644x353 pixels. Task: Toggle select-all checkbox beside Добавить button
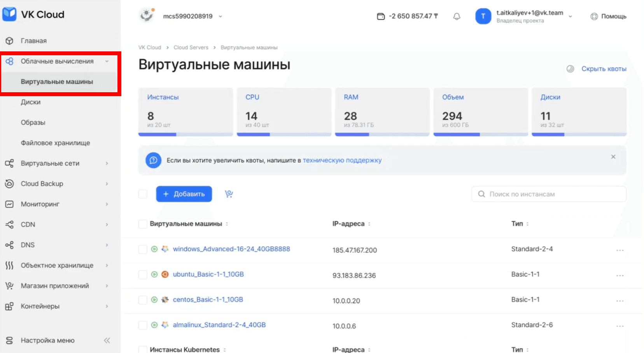(143, 194)
